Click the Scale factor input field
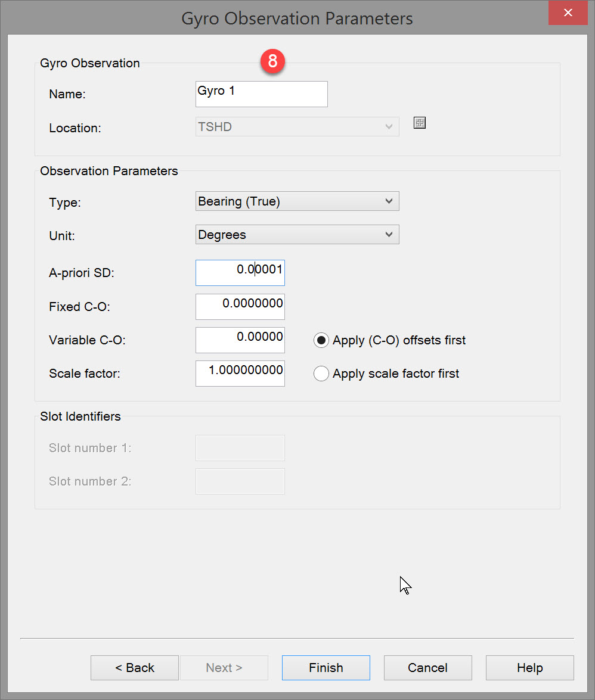This screenshot has height=700, width=595. click(x=240, y=374)
